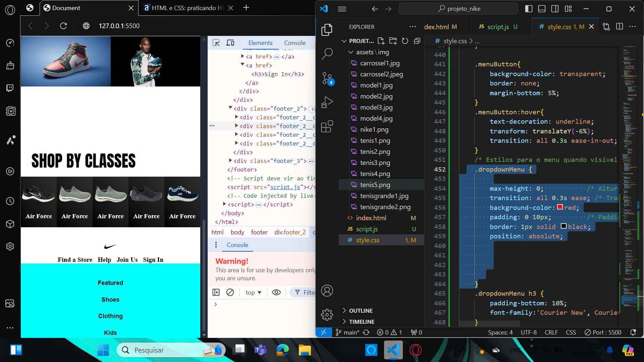
Task: Open Manage gear in VS Code activity bar
Action: (x=327, y=314)
